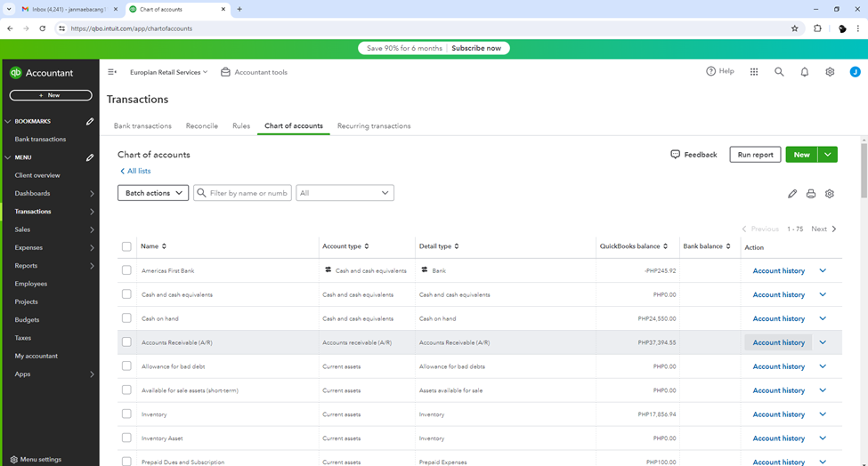Open the Help question mark icon
The image size is (868, 466).
point(710,71)
